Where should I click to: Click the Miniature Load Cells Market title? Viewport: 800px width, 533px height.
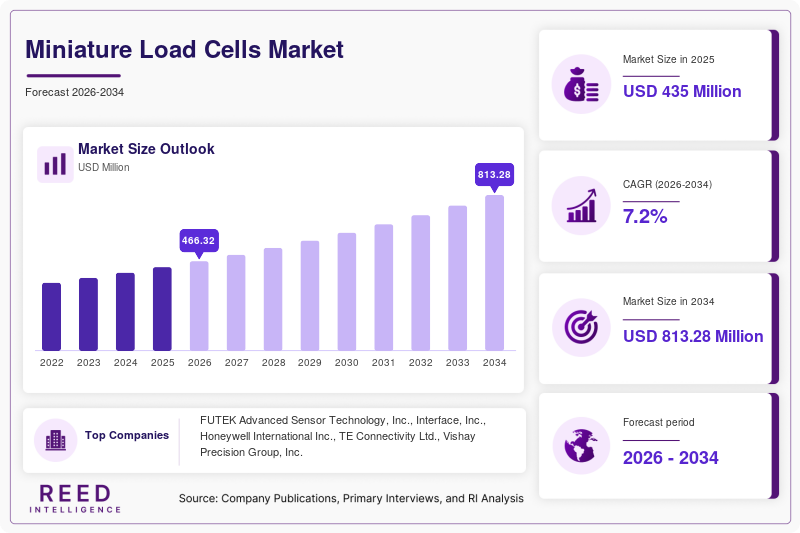pyautogui.click(x=184, y=49)
